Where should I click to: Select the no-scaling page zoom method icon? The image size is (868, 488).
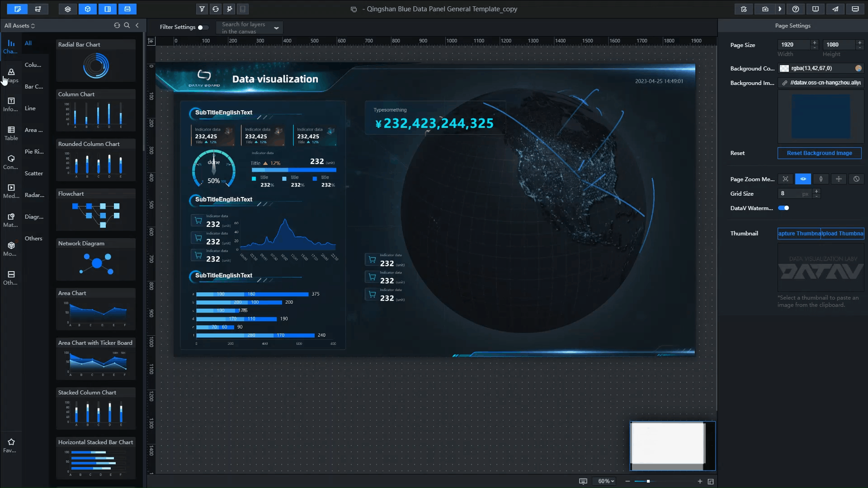point(856,179)
